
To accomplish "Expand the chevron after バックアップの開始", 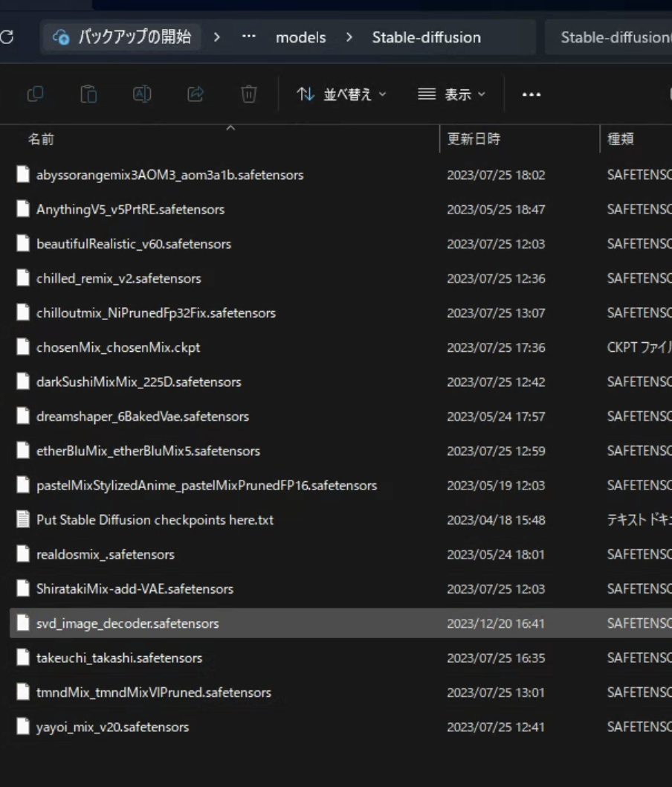I will (x=216, y=37).
